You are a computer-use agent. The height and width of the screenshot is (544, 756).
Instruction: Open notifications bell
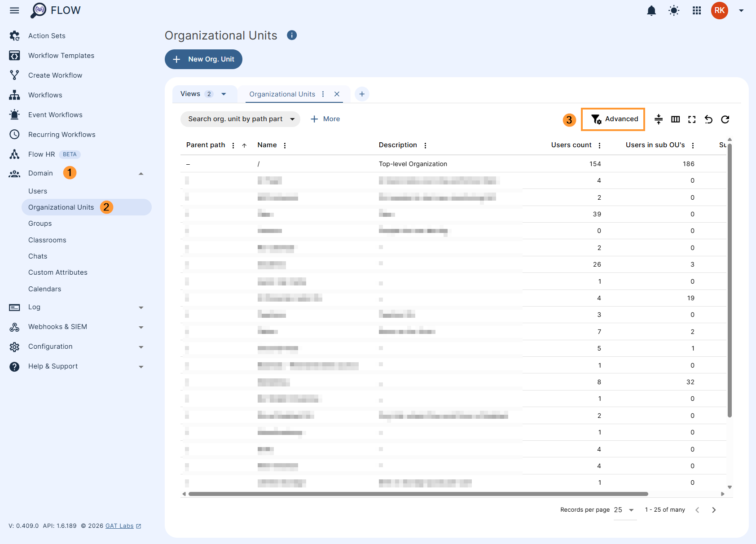point(651,10)
